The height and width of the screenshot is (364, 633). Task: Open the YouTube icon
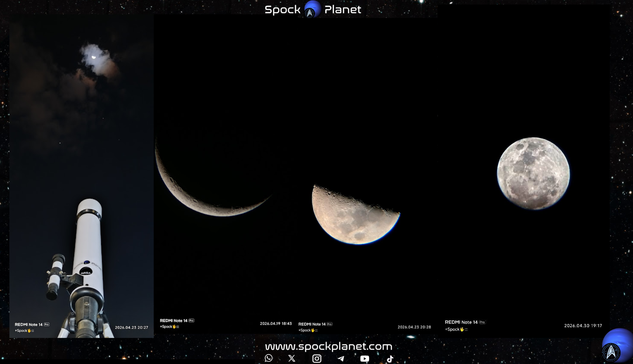coord(365,359)
